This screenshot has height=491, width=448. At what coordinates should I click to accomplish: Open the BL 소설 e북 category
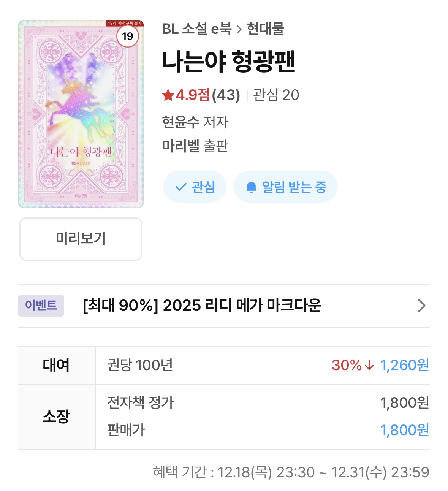196,29
